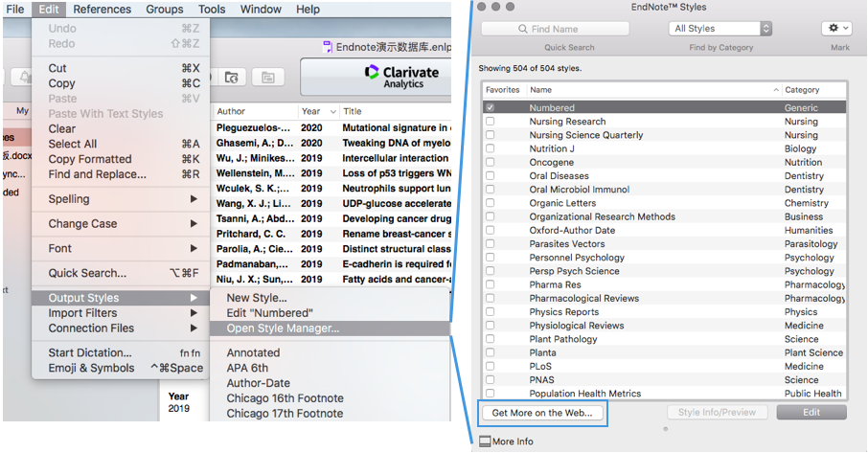Click the More Info panel icon
This screenshot has height=453, width=868.
coord(485,442)
